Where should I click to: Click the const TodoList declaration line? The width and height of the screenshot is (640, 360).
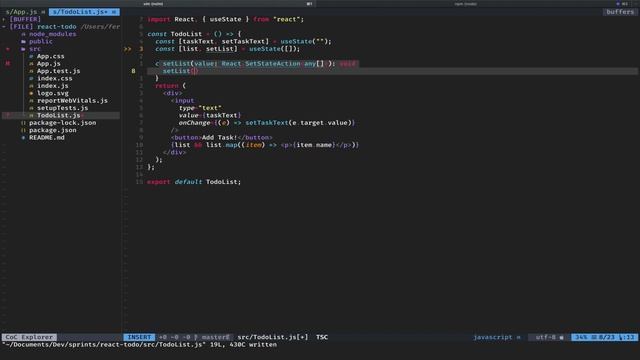click(x=194, y=34)
